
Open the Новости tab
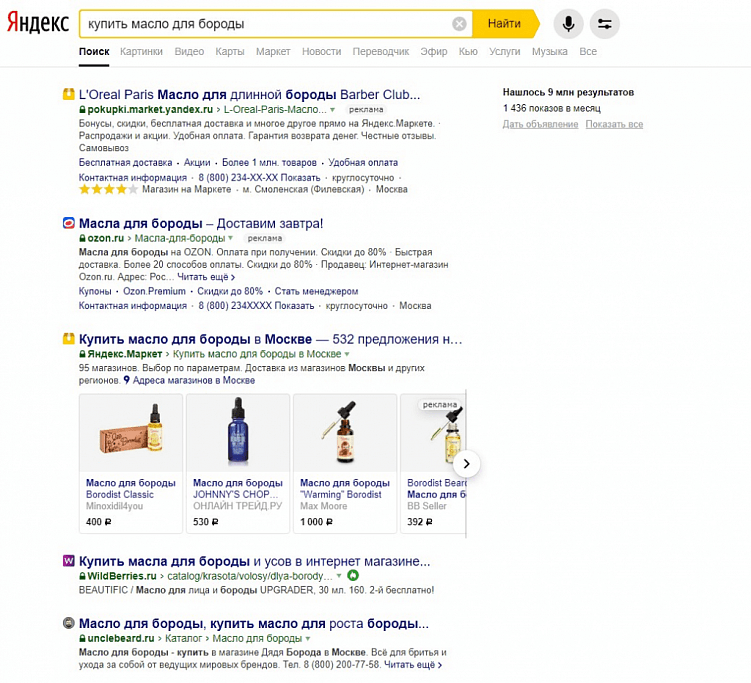321,51
